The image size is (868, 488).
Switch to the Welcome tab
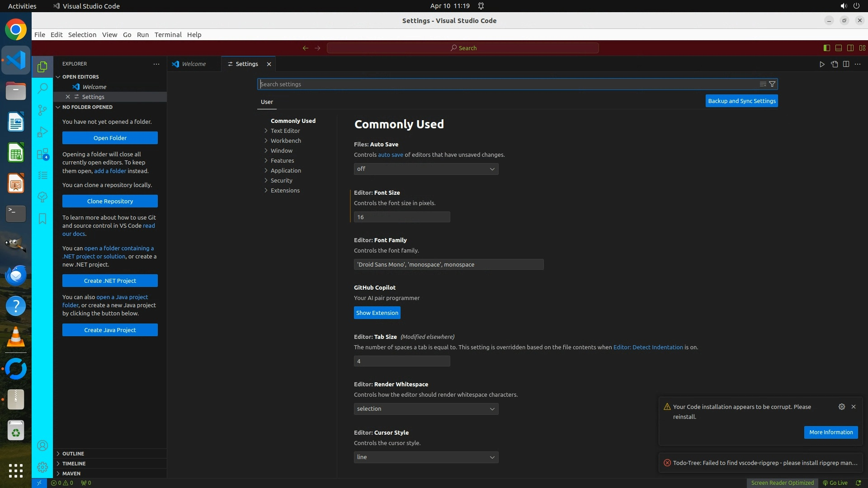[193, 64]
